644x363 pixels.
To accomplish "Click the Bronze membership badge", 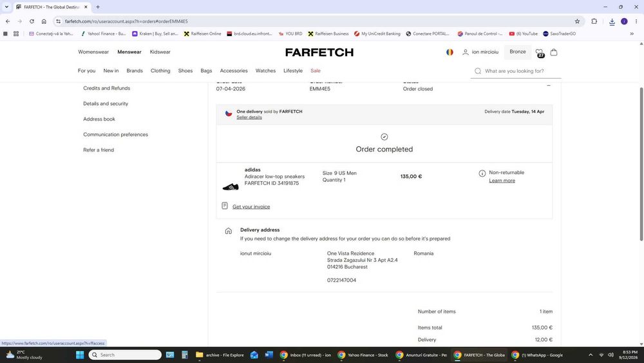I will click(518, 52).
